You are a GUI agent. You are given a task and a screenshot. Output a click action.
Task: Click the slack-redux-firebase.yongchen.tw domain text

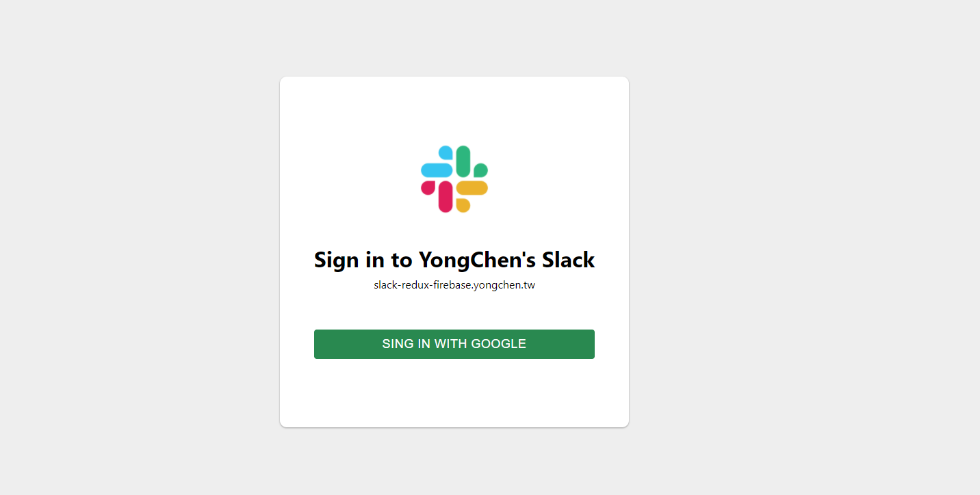click(454, 285)
